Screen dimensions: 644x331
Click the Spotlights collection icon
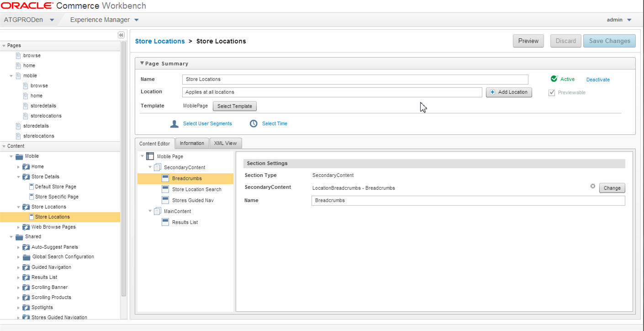click(x=26, y=307)
